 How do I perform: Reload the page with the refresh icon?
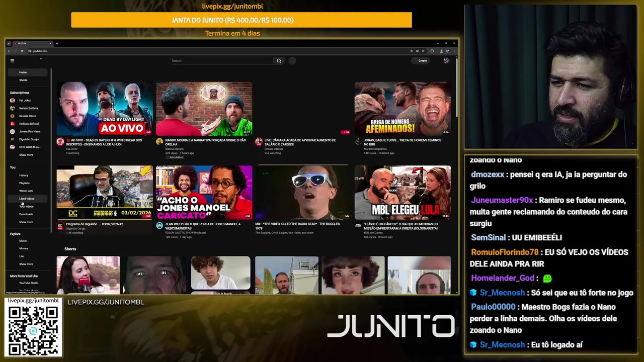(22, 51)
